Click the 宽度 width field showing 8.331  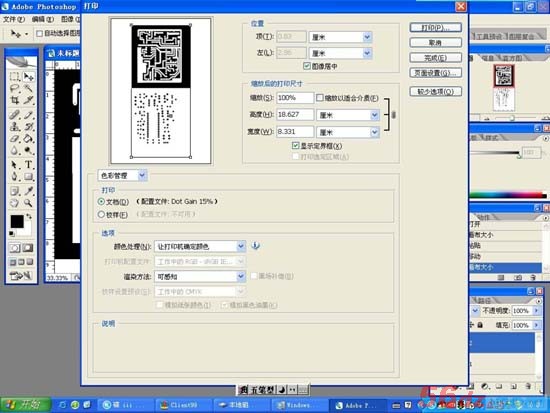(295, 132)
